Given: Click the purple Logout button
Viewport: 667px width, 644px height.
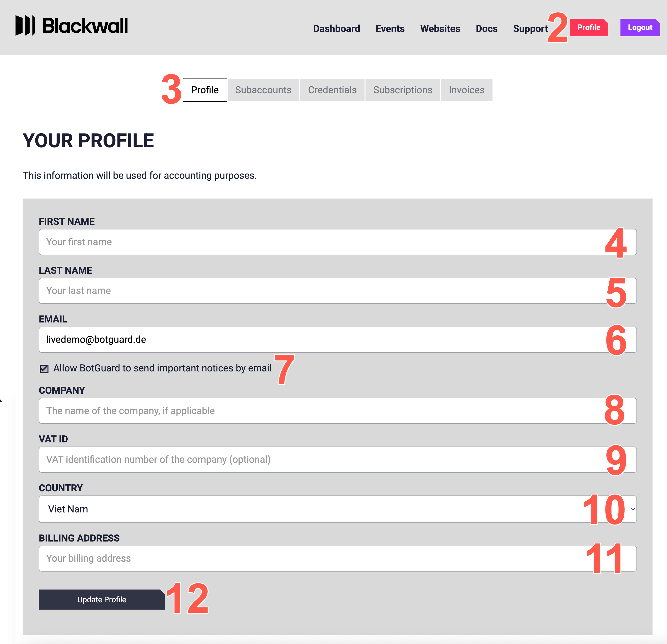Looking at the screenshot, I should (x=640, y=28).
